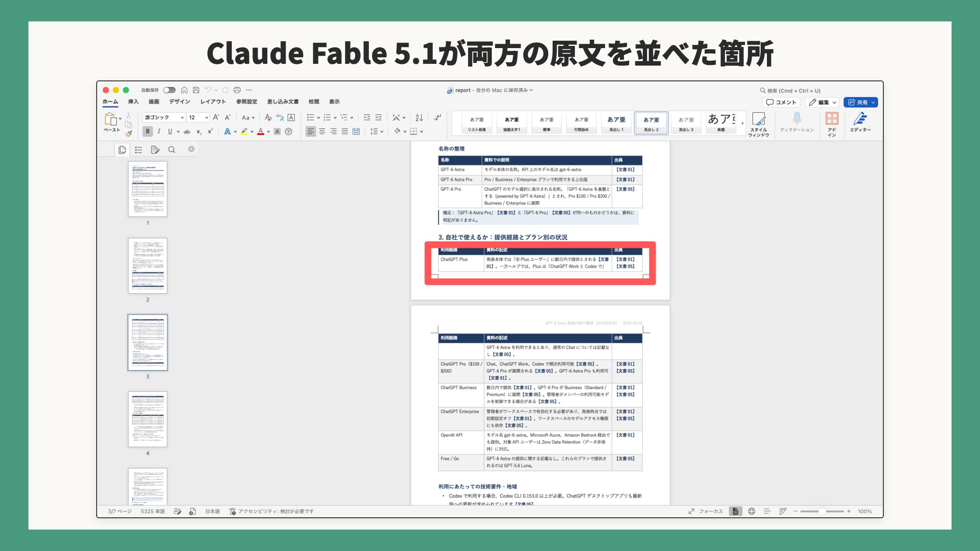Close the navigation pane with the X icon
The height and width of the screenshot is (551, 980).
point(191,149)
